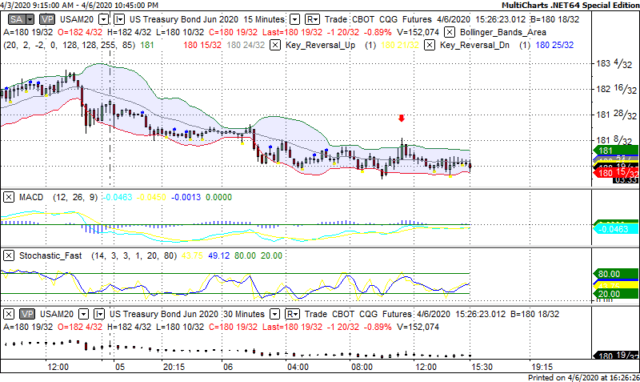Click the blue 49.12 Stochastic value

tap(219, 256)
